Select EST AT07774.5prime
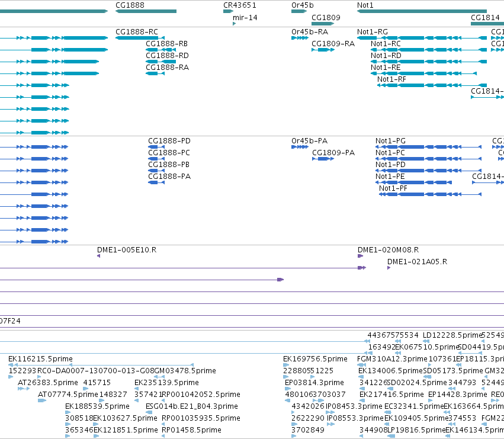504x439 pixels. point(68,395)
